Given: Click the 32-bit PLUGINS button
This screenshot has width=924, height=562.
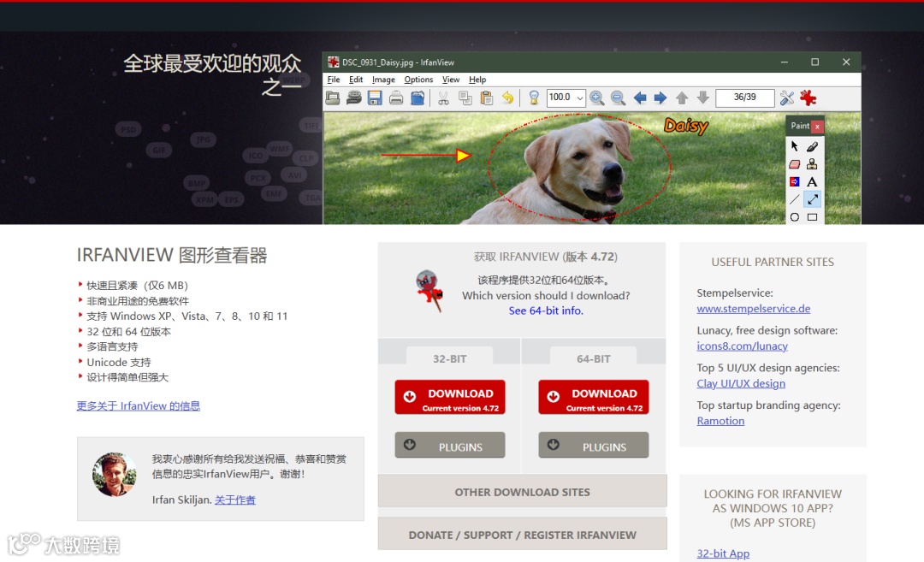Looking at the screenshot, I should point(450,446).
